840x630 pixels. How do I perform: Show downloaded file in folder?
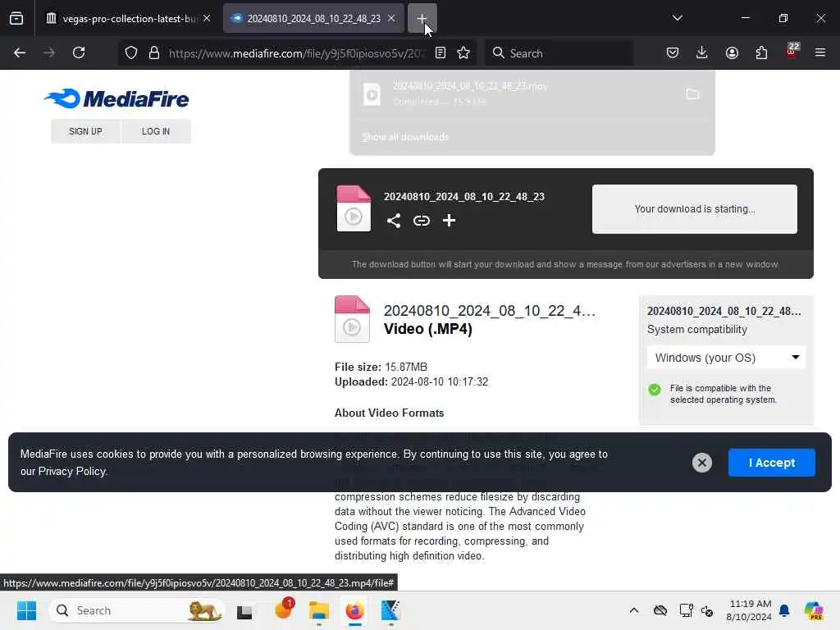coord(692,94)
